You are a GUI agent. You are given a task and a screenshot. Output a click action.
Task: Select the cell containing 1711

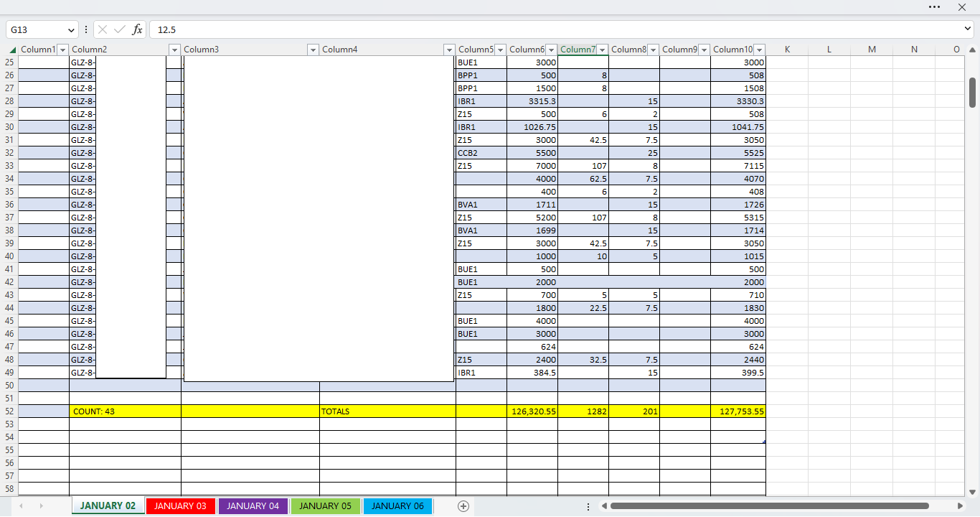point(532,205)
